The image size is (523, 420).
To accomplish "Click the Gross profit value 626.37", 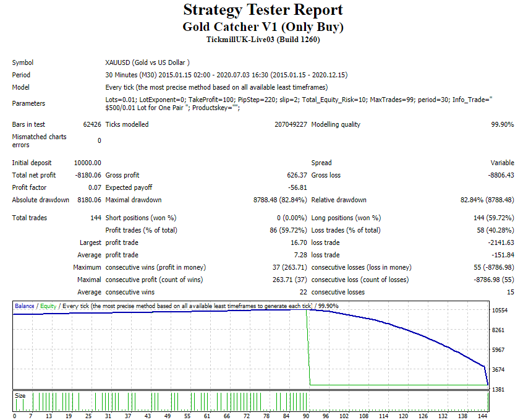I will 297,175.
